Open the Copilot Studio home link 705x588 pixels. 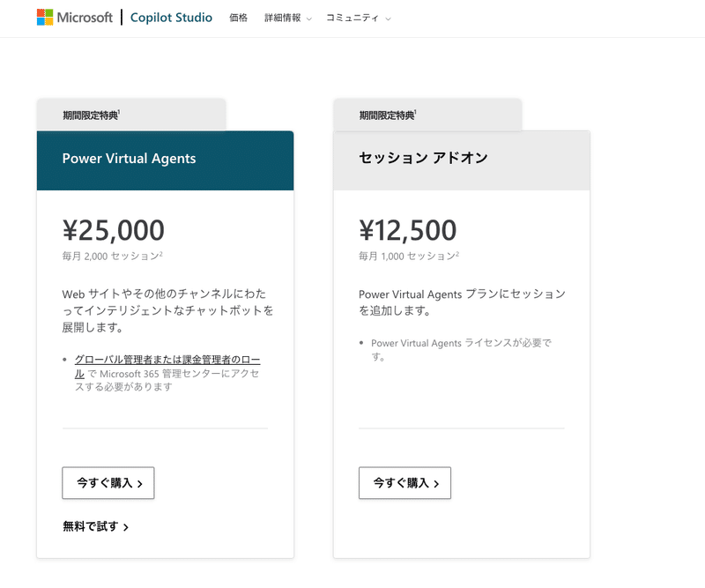(x=171, y=18)
